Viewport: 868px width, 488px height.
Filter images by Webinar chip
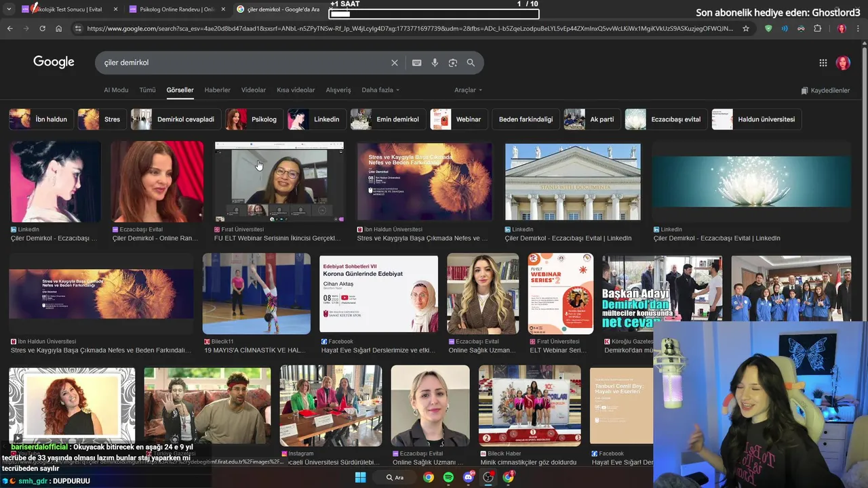[458, 119]
